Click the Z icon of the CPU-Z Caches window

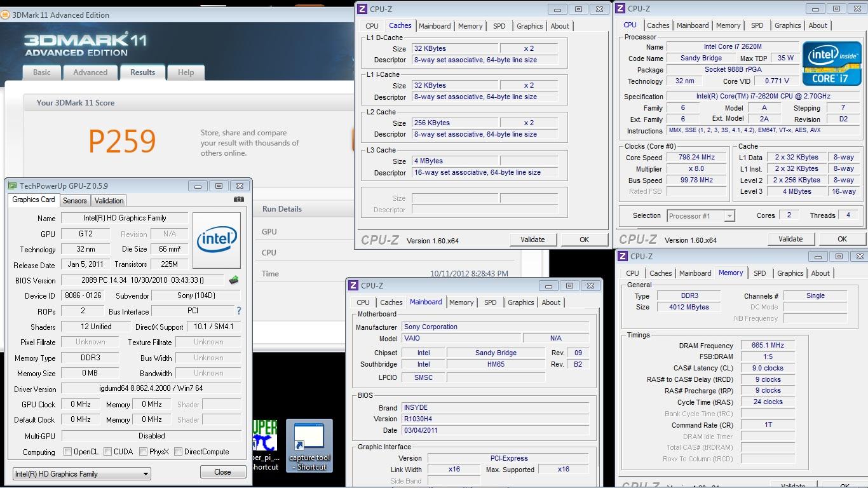coord(362,8)
